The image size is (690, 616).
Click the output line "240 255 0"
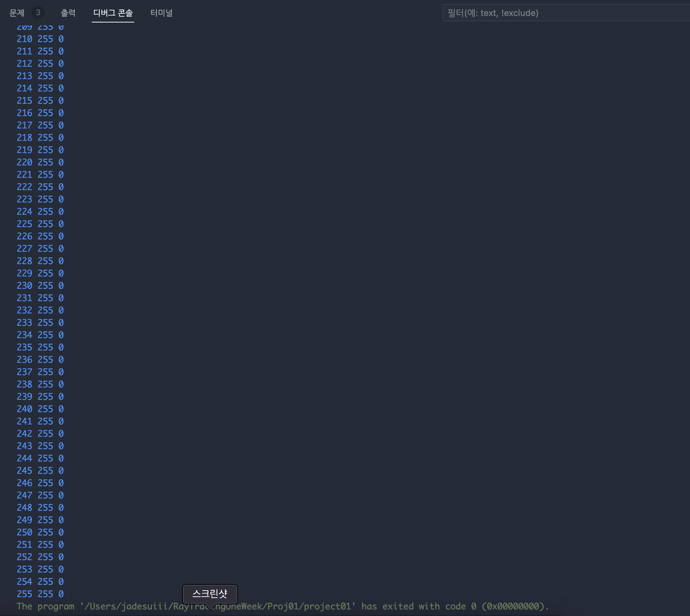[x=40, y=409]
